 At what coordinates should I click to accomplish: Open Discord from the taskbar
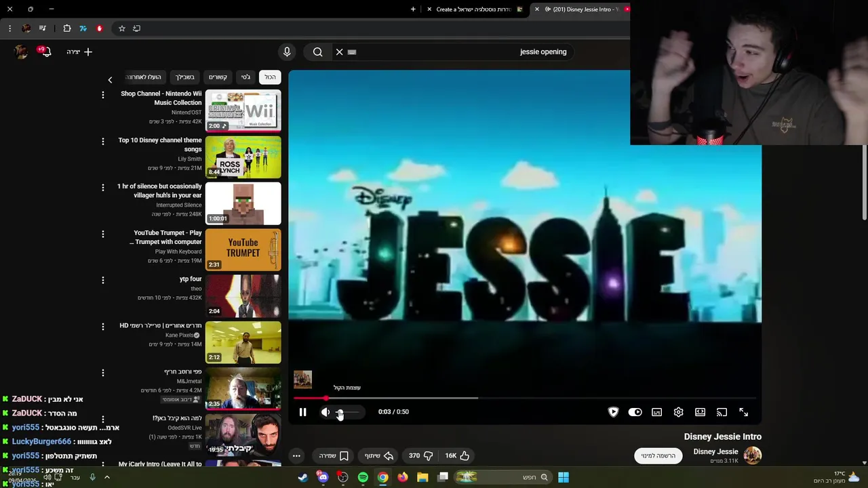click(x=323, y=477)
